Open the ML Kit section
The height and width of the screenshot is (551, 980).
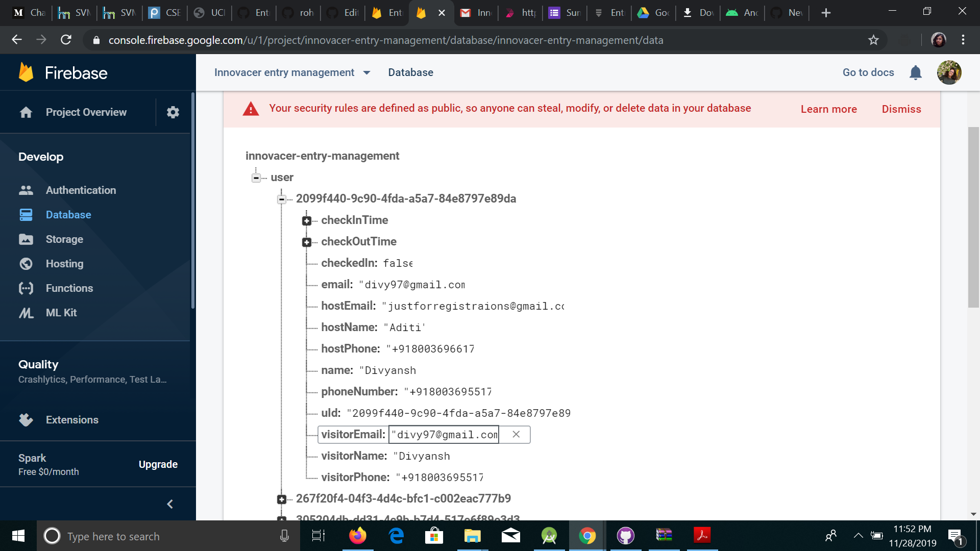(x=61, y=312)
